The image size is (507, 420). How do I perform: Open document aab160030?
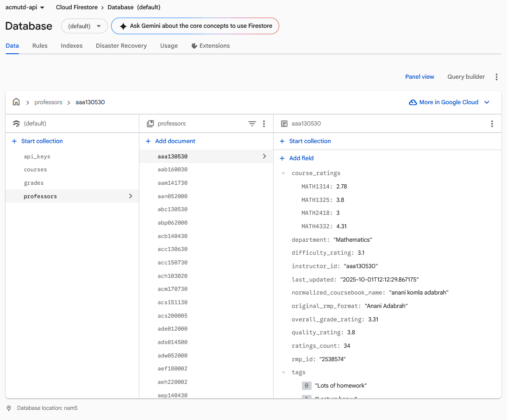[x=207, y=169]
